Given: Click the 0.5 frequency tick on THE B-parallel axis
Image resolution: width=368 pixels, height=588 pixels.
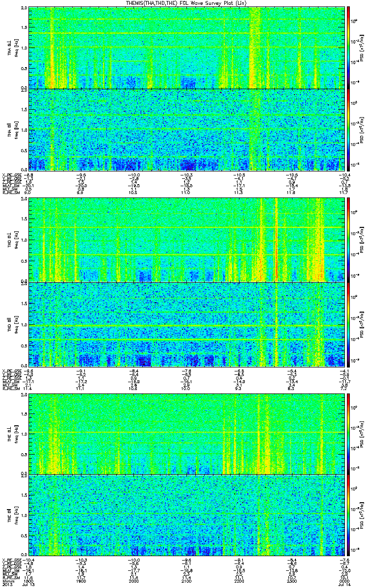Looking at the screenshot, I should point(24,536).
